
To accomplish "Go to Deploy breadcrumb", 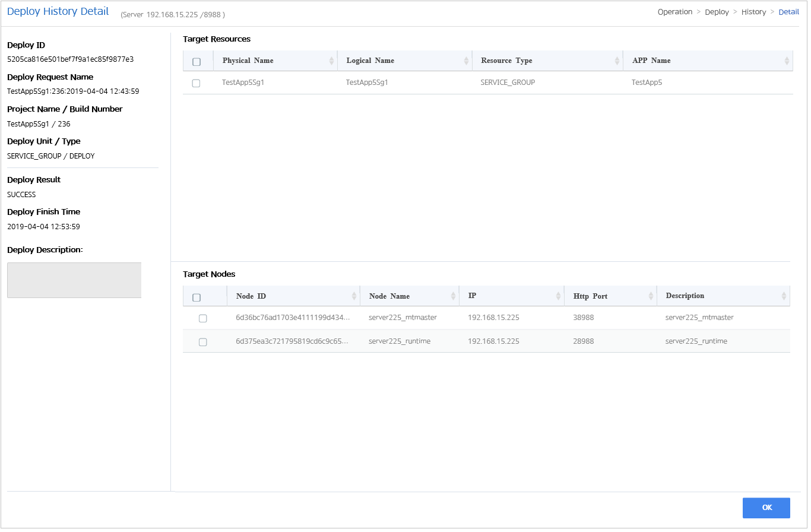I will (x=717, y=12).
